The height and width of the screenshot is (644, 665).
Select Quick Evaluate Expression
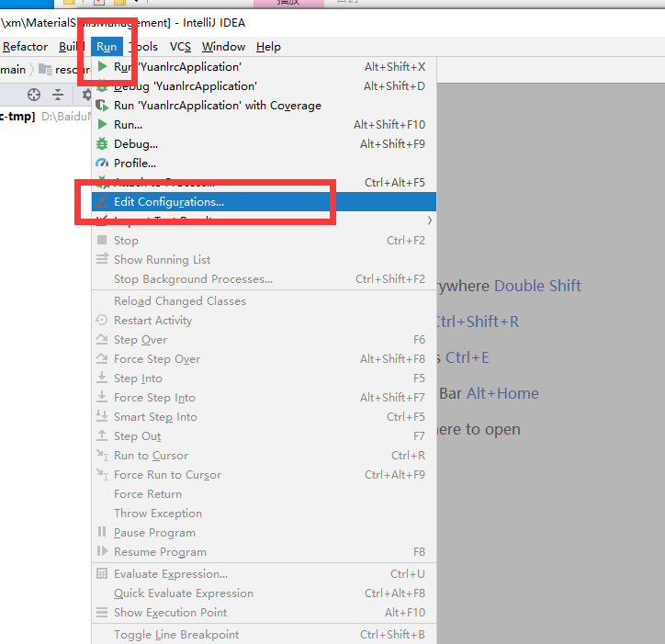coord(264,593)
